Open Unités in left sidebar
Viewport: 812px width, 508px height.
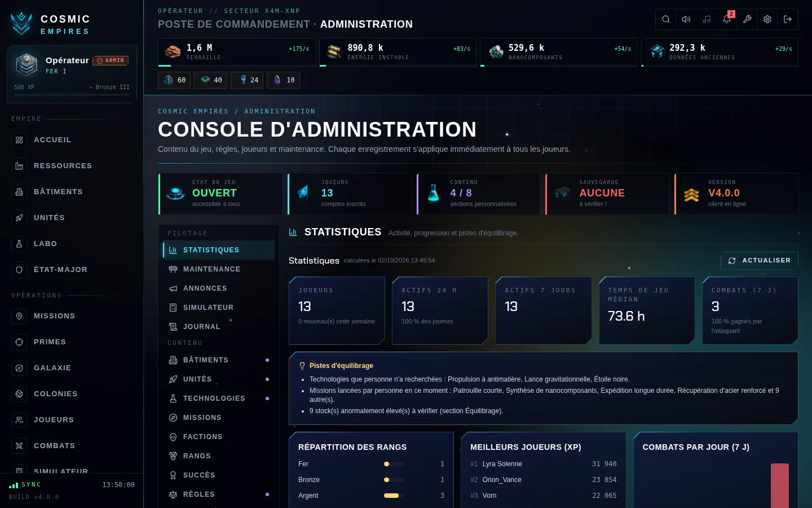tap(72, 218)
